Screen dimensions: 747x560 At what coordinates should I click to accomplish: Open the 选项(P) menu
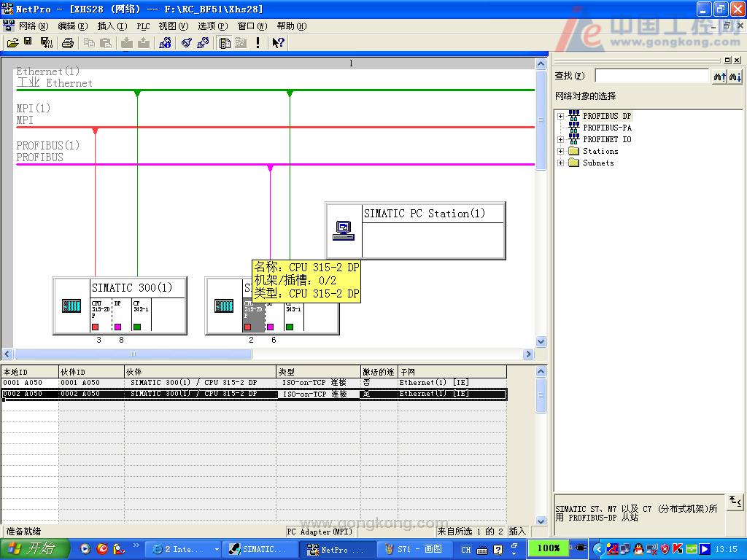213,26
